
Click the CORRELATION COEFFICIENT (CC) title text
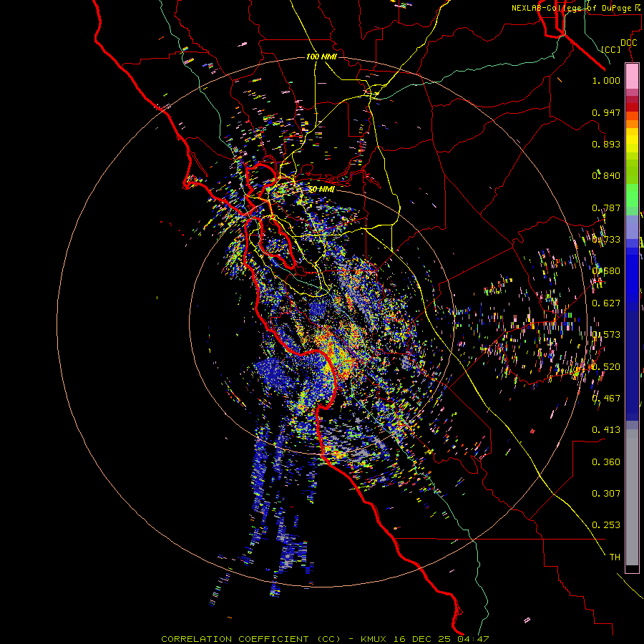[x=250, y=639]
